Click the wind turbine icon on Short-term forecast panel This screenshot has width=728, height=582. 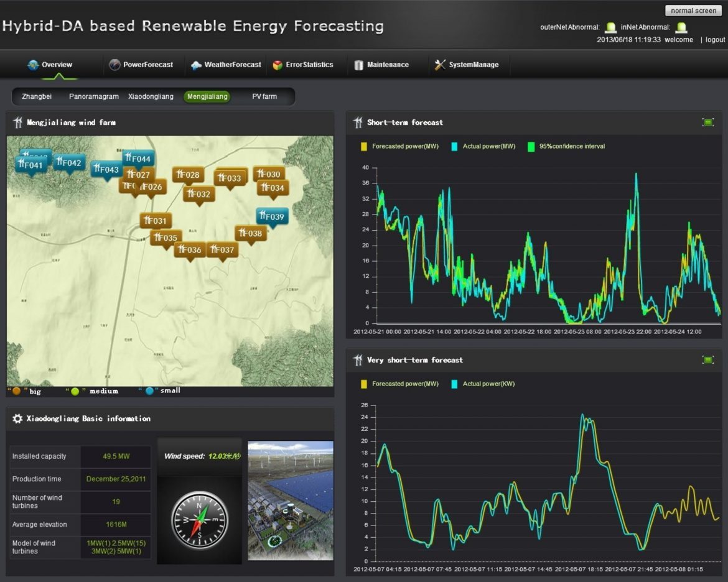coord(357,122)
